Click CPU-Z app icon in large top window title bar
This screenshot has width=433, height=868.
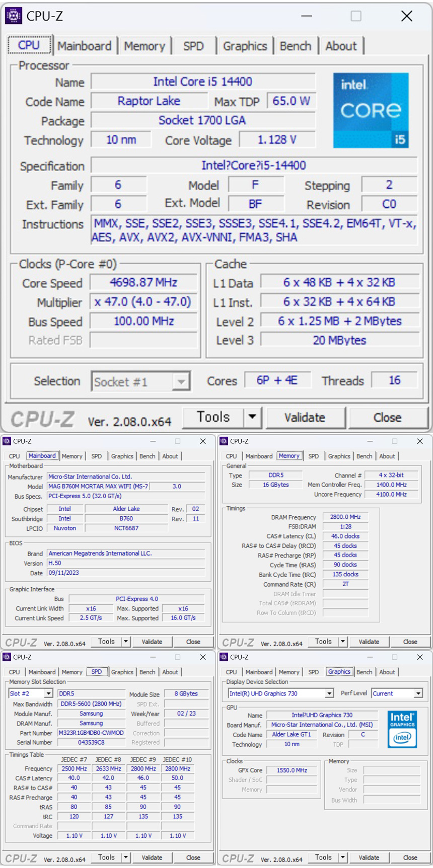(x=14, y=16)
